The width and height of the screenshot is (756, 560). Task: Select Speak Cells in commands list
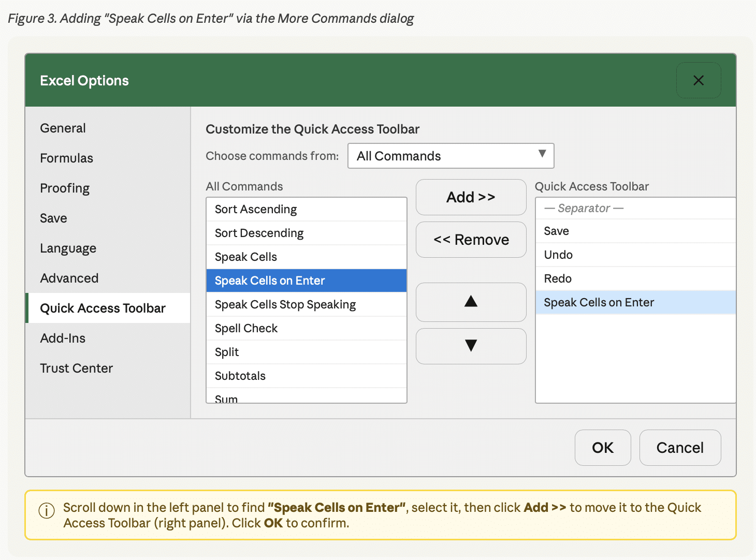point(307,257)
